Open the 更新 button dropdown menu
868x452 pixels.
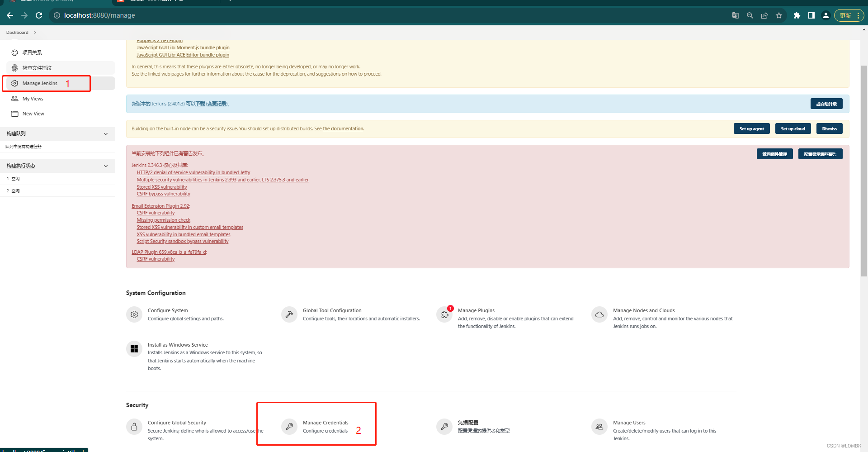tap(858, 15)
